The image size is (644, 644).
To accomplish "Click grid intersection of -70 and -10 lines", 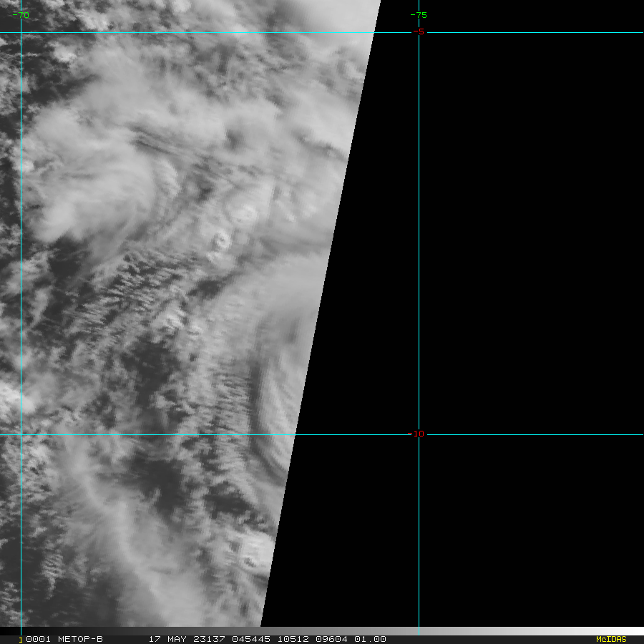I will [21, 434].
